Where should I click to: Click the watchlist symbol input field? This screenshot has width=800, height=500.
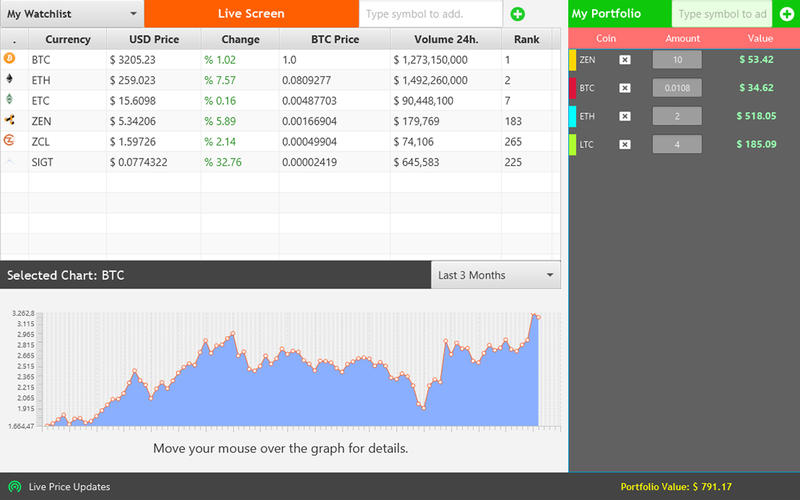[430, 14]
